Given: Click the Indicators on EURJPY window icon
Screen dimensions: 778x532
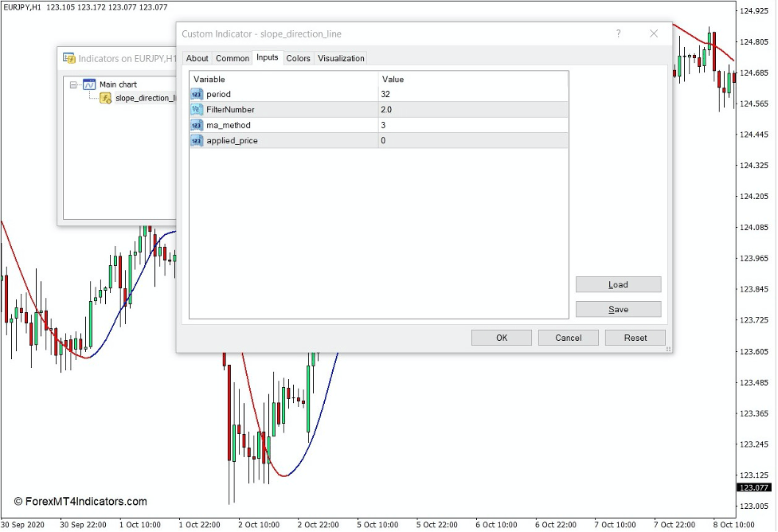Looking at the screenshot, I should (x=69, y=58).
